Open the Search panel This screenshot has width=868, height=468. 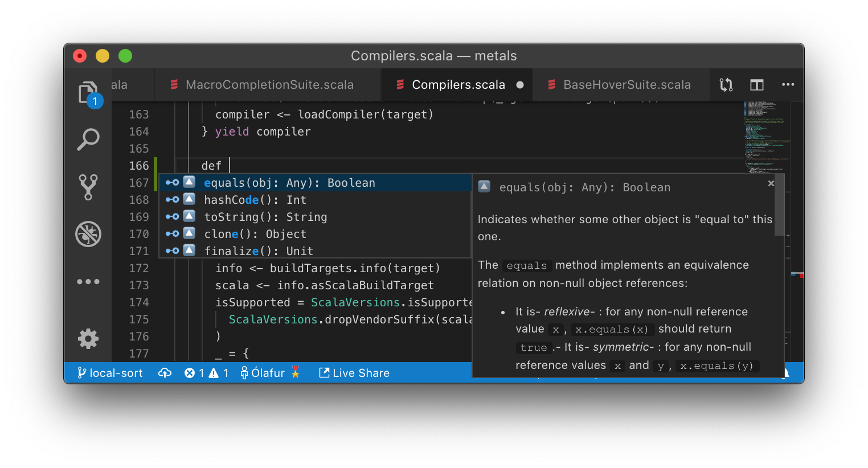coord(88,139)
